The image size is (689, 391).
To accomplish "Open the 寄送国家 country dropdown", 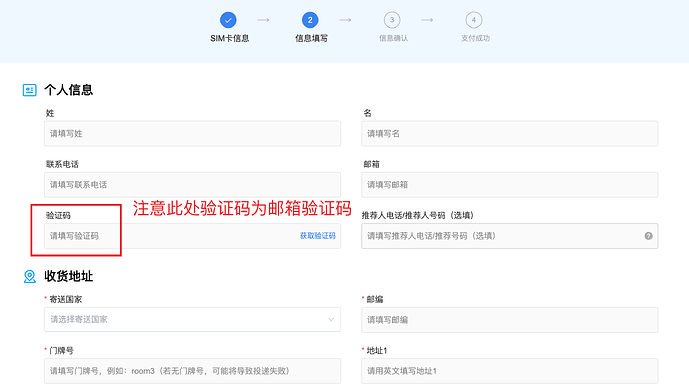I will [192, 319].
